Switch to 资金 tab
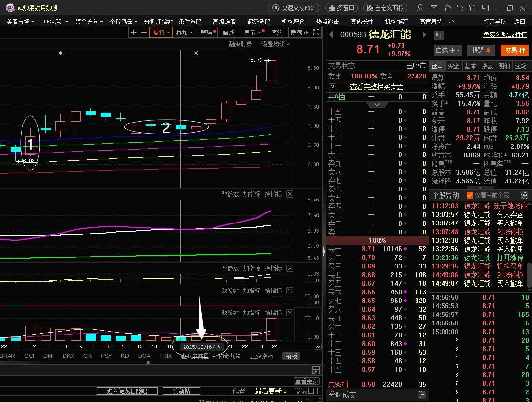The height and width of the screenshot is (402, 532). pos(454,66)
